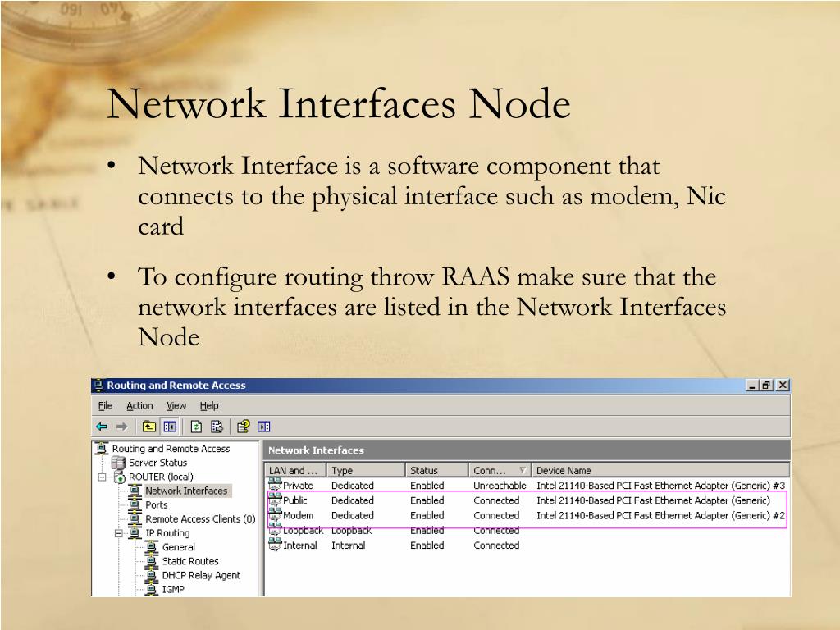Click the Loopback type cell
The width and height of the screenshot is (840, 630).
click(351, 531)
